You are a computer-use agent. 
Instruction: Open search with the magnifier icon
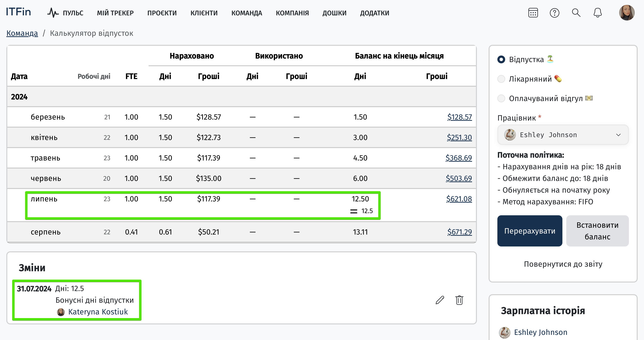(576, 13)
